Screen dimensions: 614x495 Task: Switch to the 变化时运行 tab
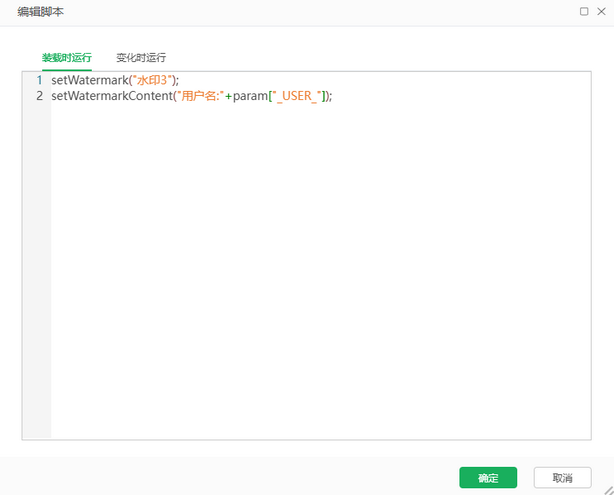pos(141,58)
